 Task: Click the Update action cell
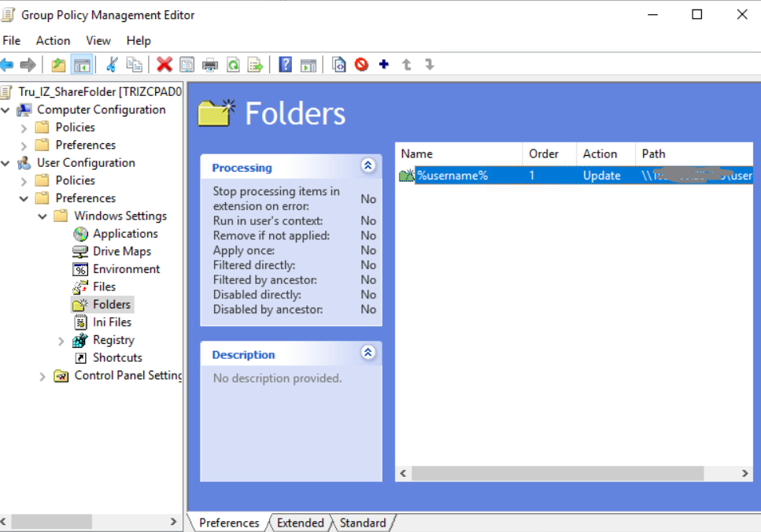click(x=602, y=175)
